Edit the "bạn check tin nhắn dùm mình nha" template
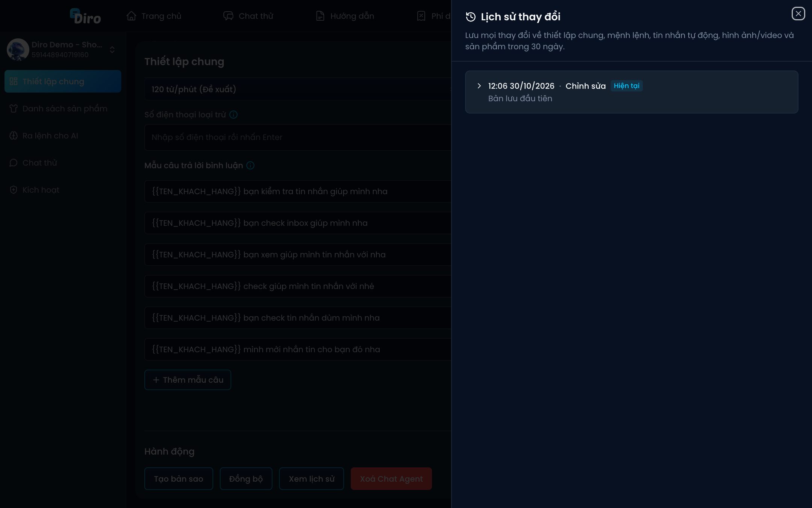 pos(298,318)
